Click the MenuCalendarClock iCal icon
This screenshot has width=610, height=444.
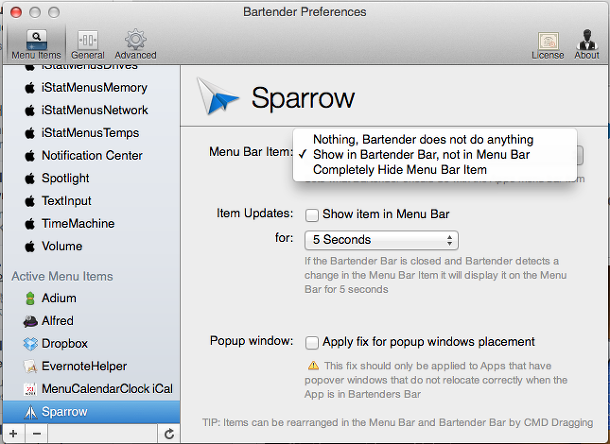point(30,389)
